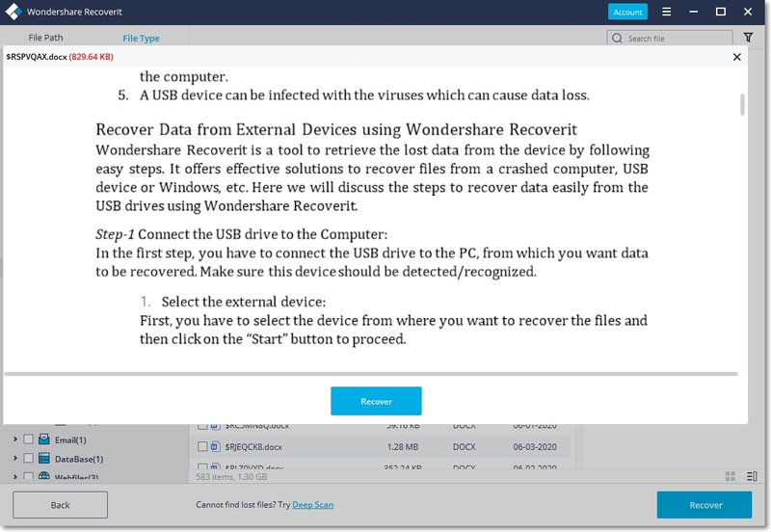Click the Account button
Screen dimensions: 771x532
tap(627, 12)
